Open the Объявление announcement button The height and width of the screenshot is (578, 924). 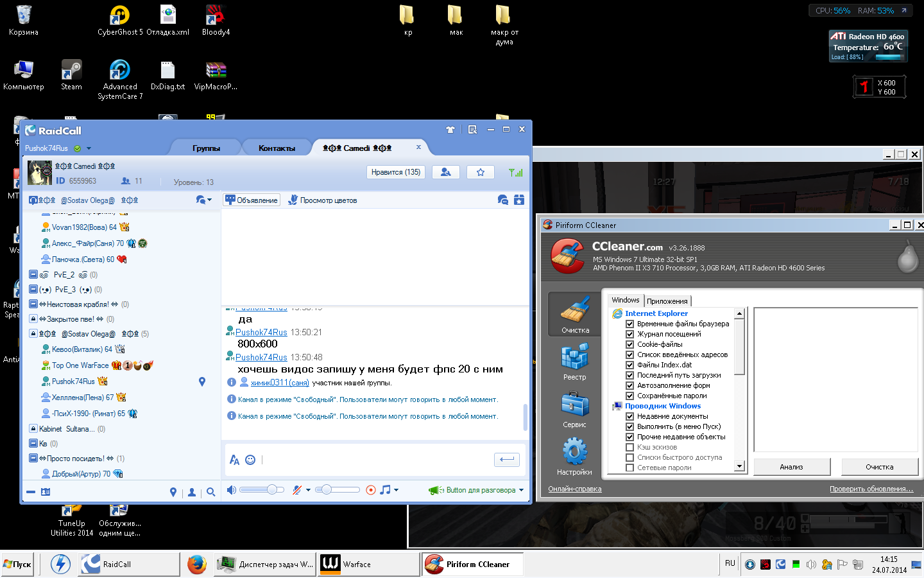(252, 200)
